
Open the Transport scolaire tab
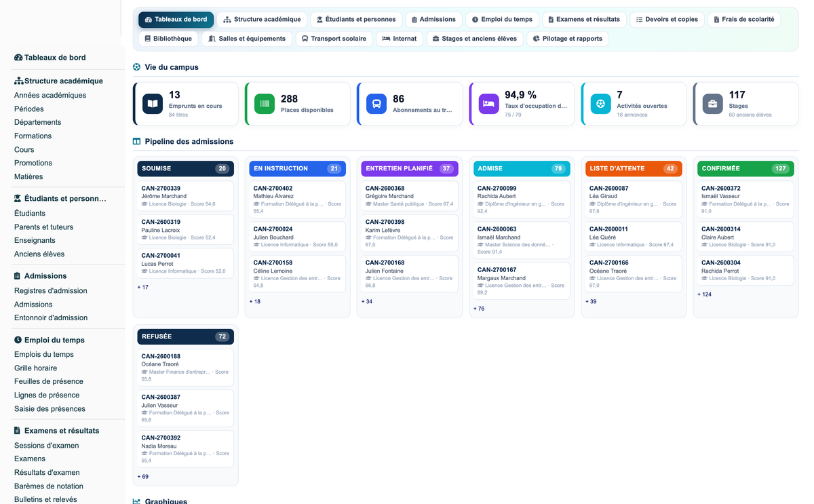tap(334, 39)
